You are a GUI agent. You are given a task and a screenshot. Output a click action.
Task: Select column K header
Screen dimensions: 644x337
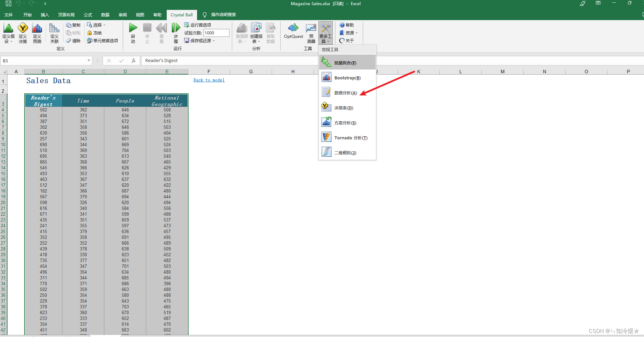(x=419, y=72)
